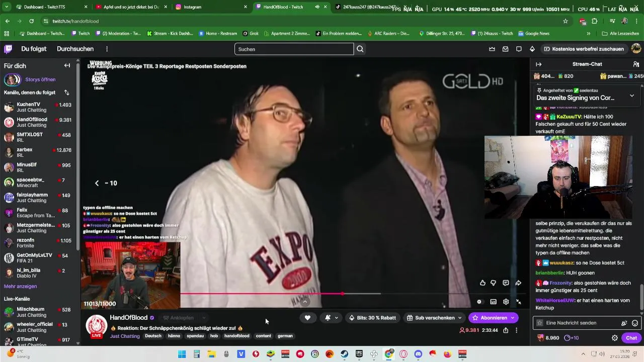
Task: Open the Bits diamond icon in top bar
Action: click(532, 49)
